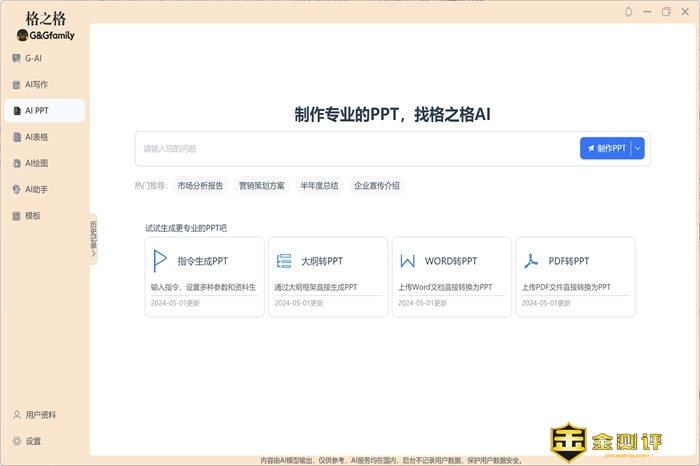700x466 pixels.
Task: Expand the 历史记录 side panel
Action: [x=93, y=240]
